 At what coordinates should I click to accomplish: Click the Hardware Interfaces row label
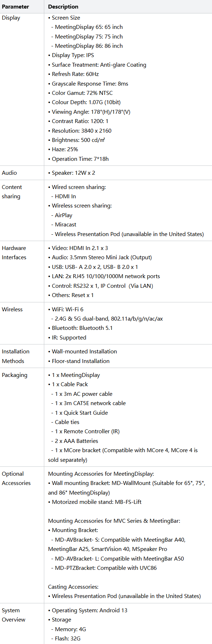pyautogui.click(x=14, y=253)
